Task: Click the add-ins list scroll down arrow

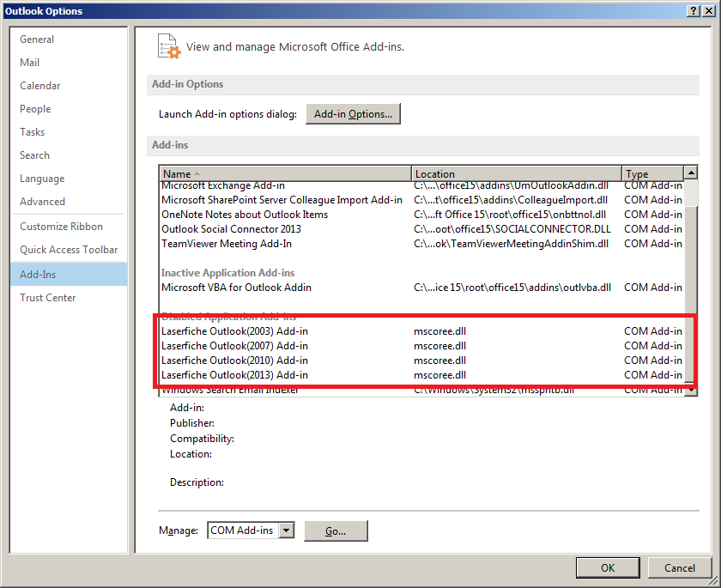Action: 691,390
